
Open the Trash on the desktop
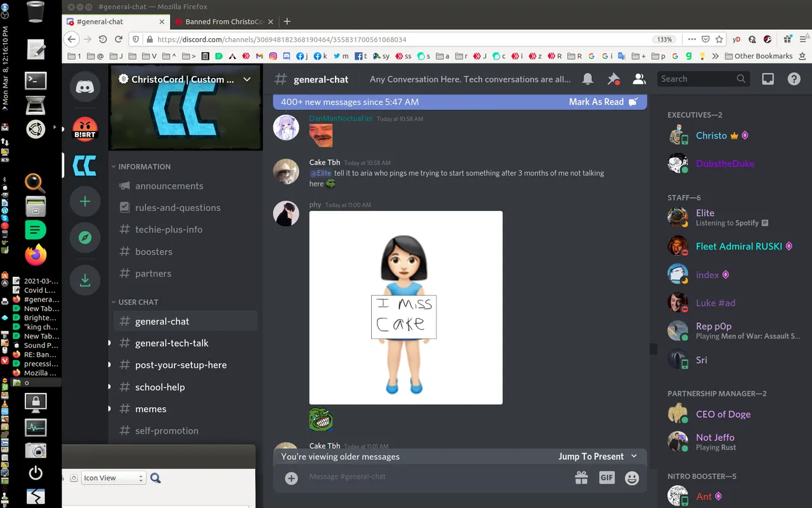click(36, 12)
